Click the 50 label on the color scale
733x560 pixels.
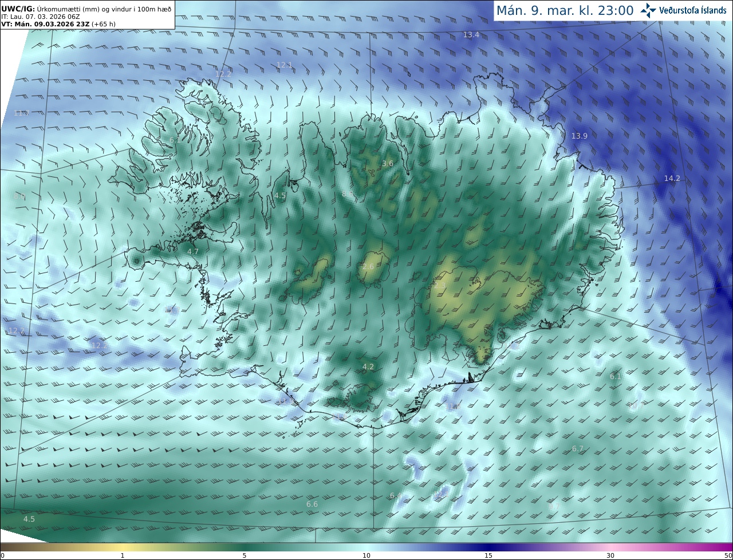[728, 555]
